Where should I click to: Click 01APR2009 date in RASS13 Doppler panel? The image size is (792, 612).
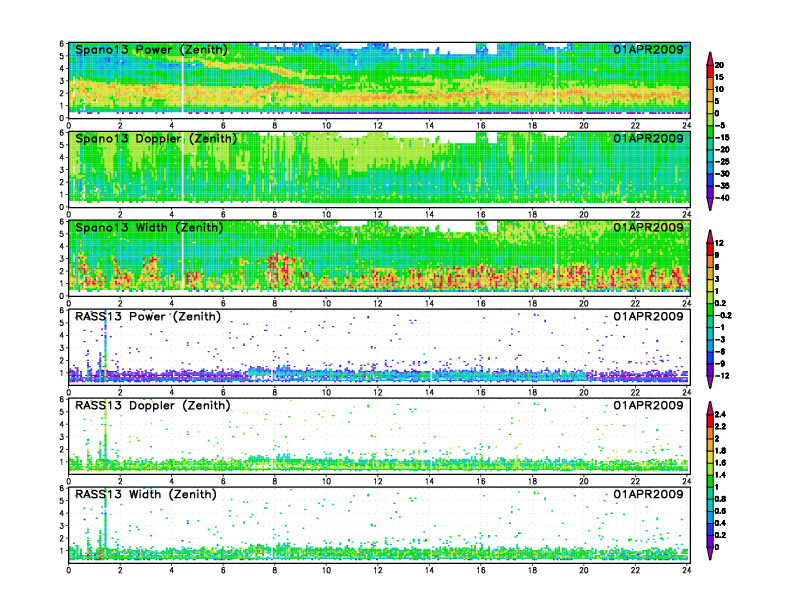coord(648,405)
